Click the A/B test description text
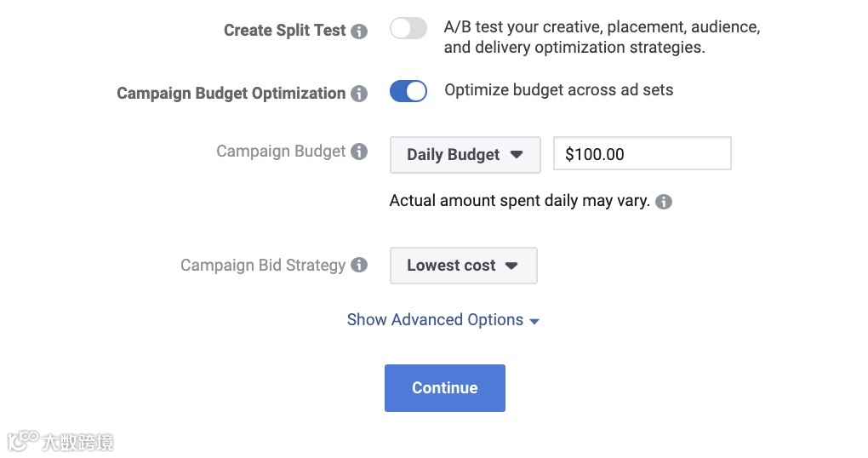The width and height of the screenshot is (868, 458). pyautogui.click(x=601, y=37)
